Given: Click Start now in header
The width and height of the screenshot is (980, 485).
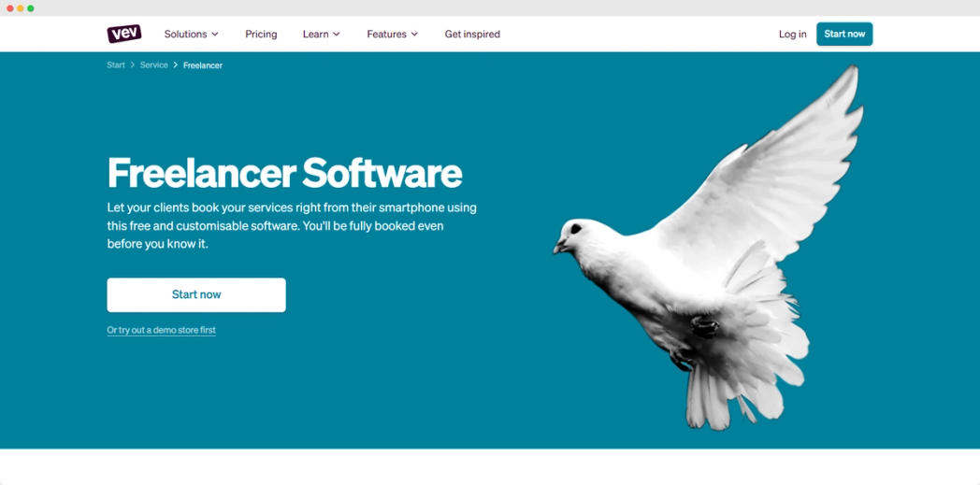Looking at the screenshot, I should tap(844, 35).
